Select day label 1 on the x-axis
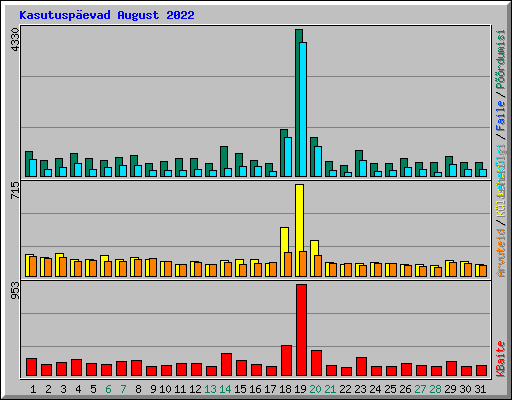Screen dimensions: 512x400 coord(33,389)
